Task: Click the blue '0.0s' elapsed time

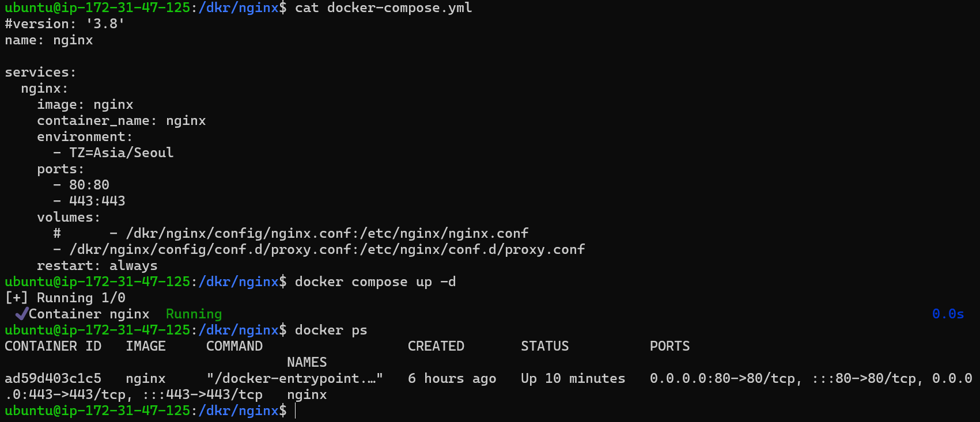Action: click(948, 314)
